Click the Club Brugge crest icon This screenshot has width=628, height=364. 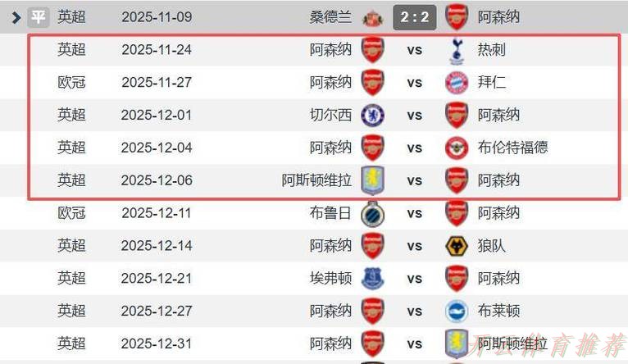pyautogui.click(x=373, y=213)
